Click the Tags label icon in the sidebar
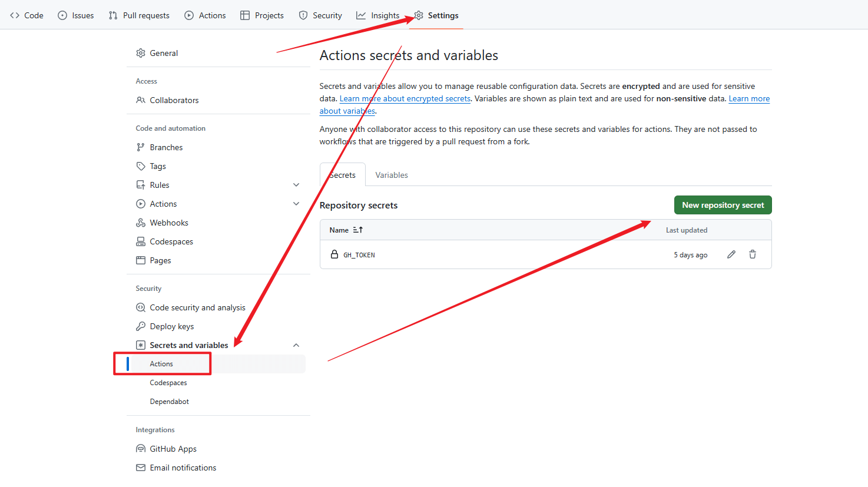The image size is (868, 487). [141, 166]
